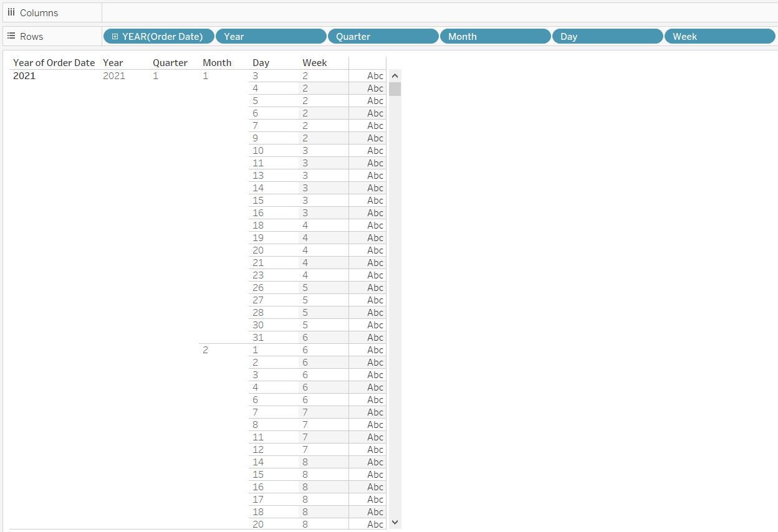The width and height of the screenshot is (778, 532).
Task: Click the topmost Abc placeholder cell
Action: [x=375, y=75]
